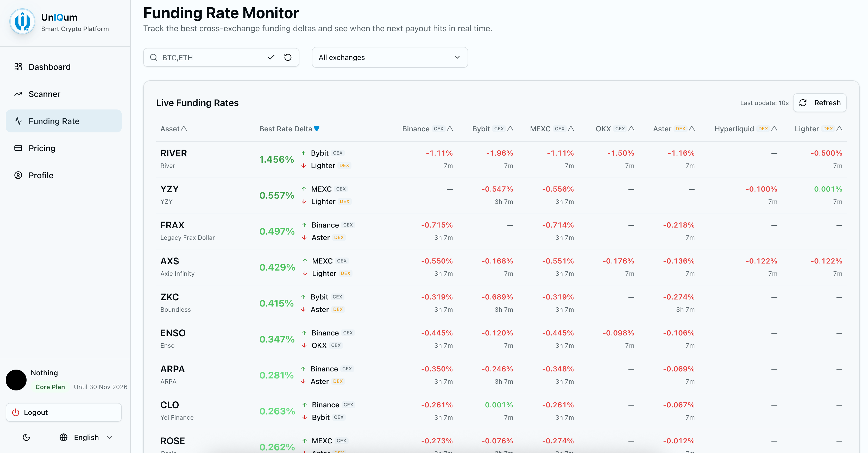The width and height of the screenshot is (868, 453).
Task: Click the magnifier search icon
Action: click(154, 57)
